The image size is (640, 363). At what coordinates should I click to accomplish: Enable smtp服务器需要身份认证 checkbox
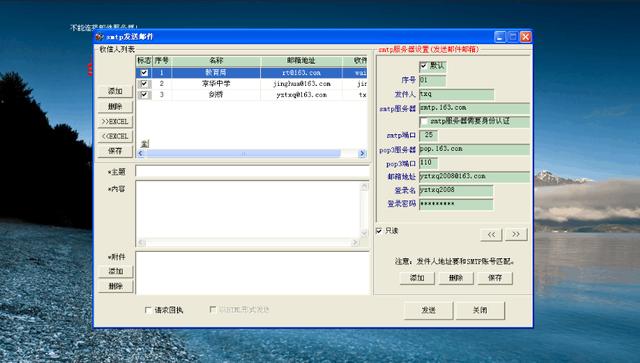(x=424, y=121)
